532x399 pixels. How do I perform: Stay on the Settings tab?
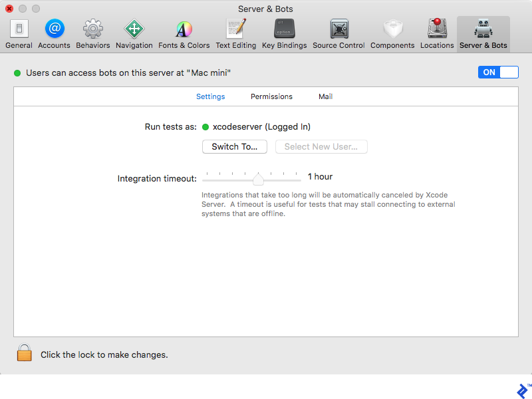(210, 96)
